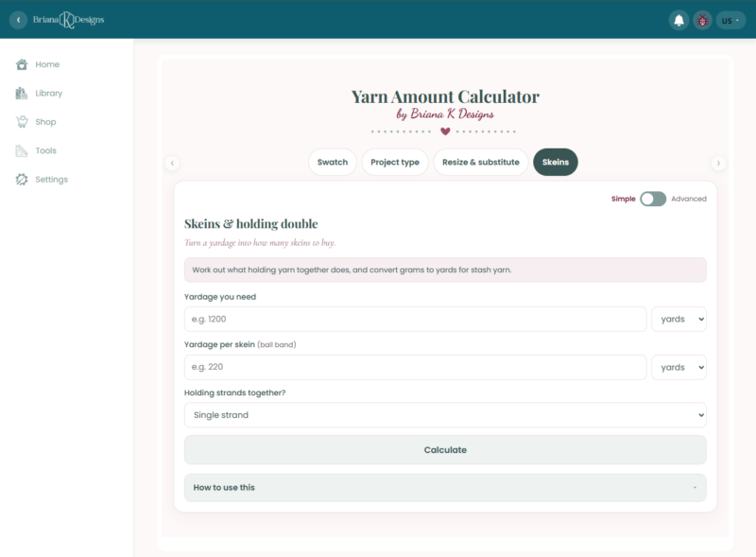756x557 pixels.
Task: Click the Yarn Amount Calculator title
Action: point(445,96)
